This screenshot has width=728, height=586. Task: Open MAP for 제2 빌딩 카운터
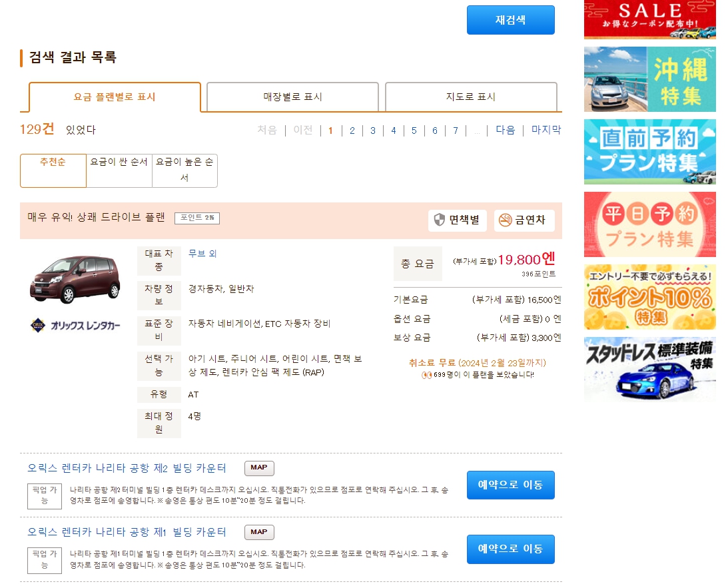pos(259,468)
